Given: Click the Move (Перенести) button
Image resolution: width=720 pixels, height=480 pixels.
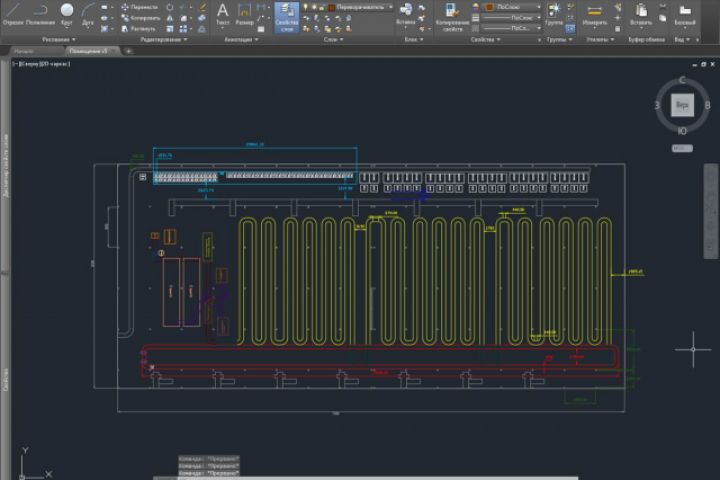Looking at the screenshot, I should [x=138, y=7].
